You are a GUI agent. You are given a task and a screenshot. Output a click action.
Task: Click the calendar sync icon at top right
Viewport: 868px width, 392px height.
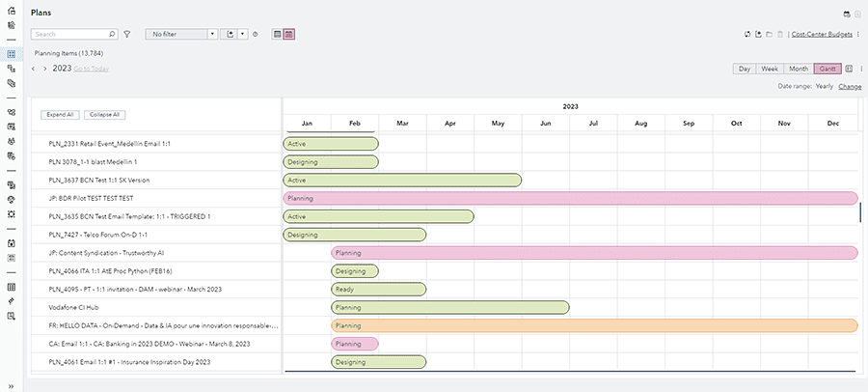[x=847, y=14]
